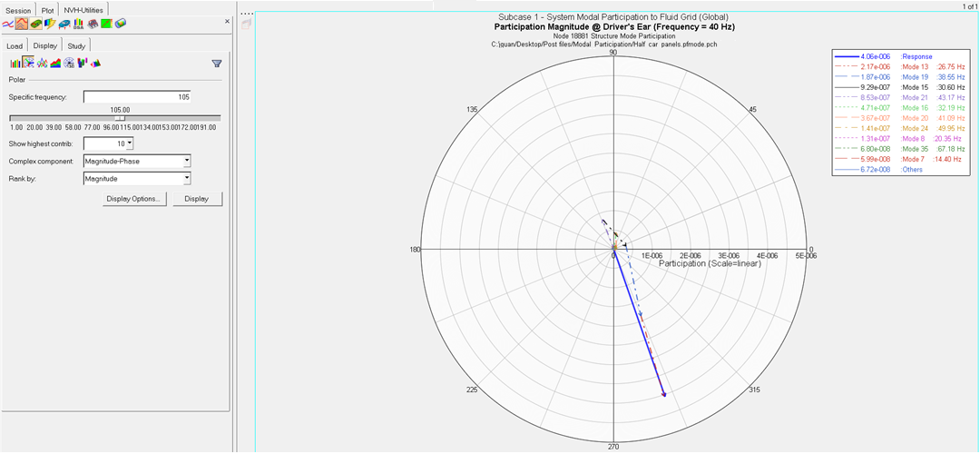The height and width of the screenshot is (454, 980).
Task: Open the curve plotting utility icon
Action: coord(8,24)
